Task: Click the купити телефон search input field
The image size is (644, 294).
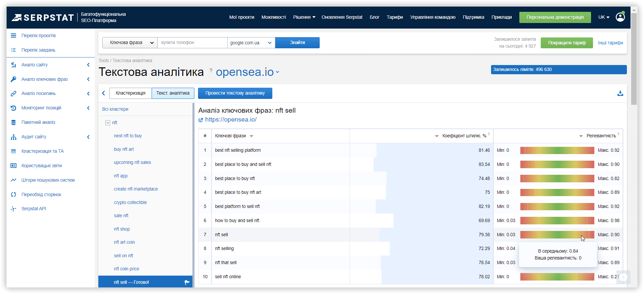Action: click(x=192, y=43)
